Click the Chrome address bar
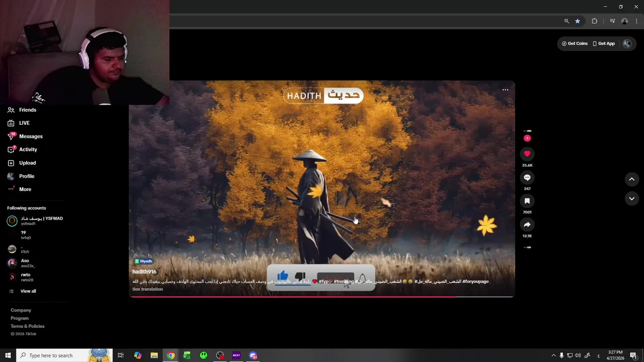Screen dimensions: 644x362 click(377, 21)
